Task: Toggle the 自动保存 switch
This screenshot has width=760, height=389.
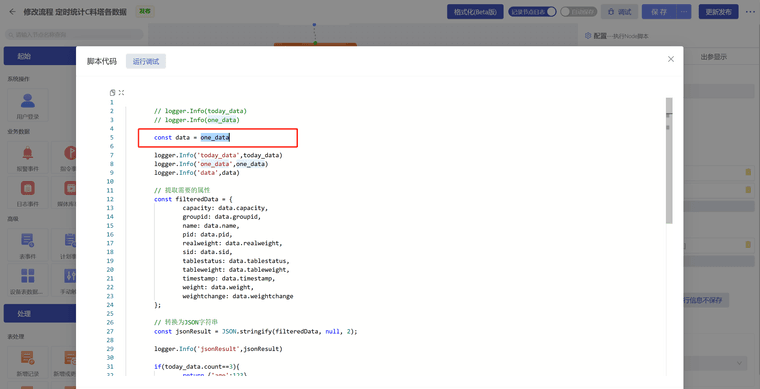Action: point(578,12)
